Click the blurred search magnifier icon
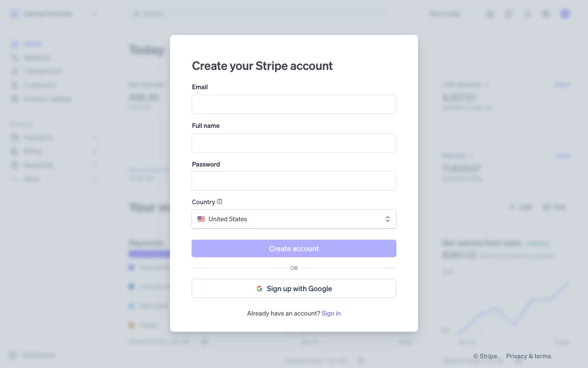This screenshot has height=368, width=588. tap(136, 14)
